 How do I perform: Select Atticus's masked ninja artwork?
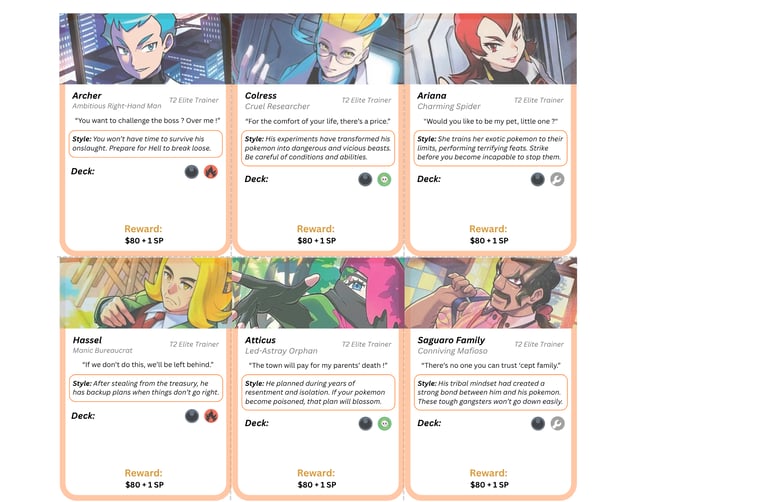[318, 293]
